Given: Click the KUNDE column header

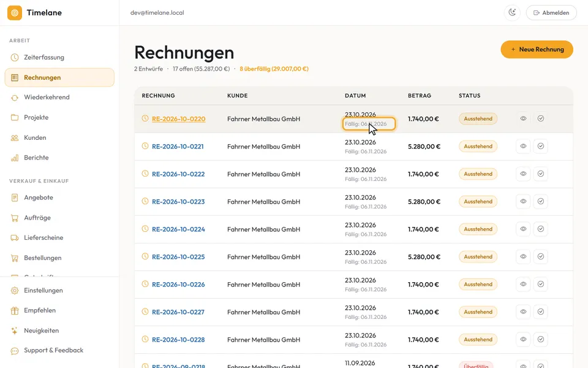Looking at the screenshot, I should coord(238,96).
